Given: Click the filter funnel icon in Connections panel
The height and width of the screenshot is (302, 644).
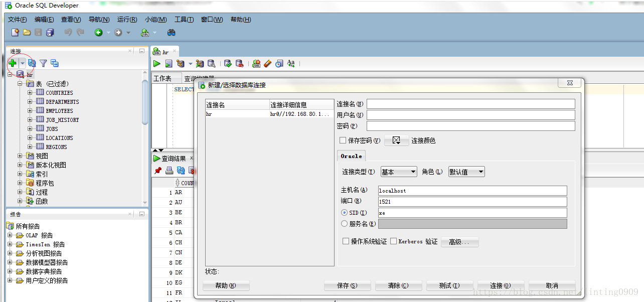Looking at the screenshot, I should 44,63.
